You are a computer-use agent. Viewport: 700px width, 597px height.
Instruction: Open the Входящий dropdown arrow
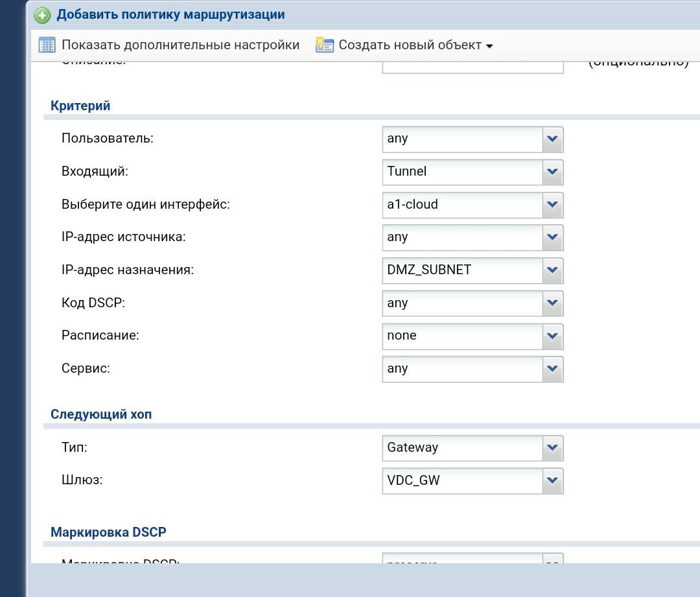click(x=553, y=172)
